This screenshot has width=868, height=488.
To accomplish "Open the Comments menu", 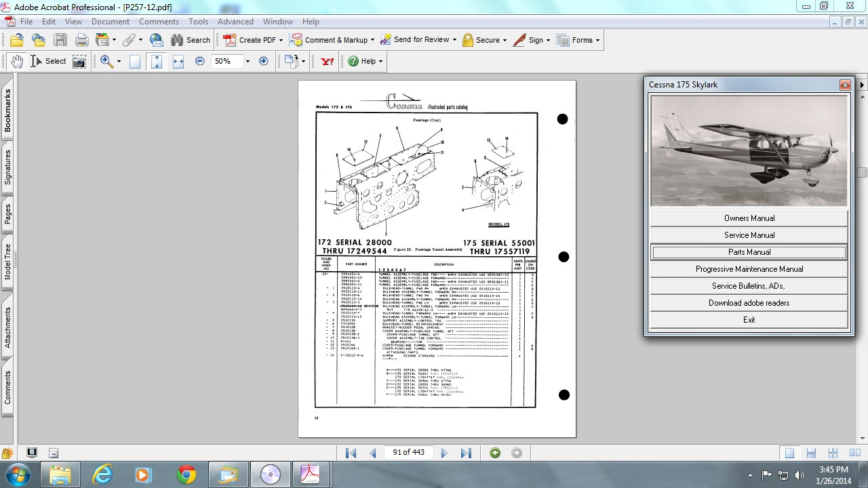I will pos(159,22).
